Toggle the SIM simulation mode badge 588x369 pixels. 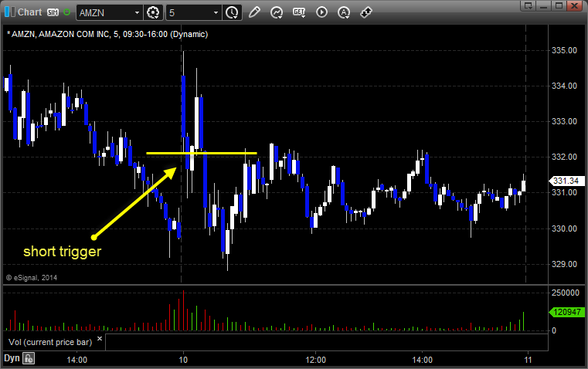point(53,12)
